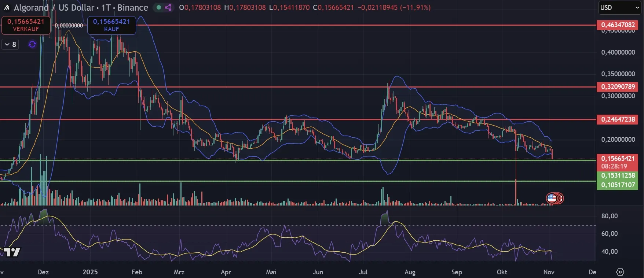Screen dimensions: 644x278
Task: Select the 0,32090789 red price label
Action: pyautogui.click(x=618, y=87)
